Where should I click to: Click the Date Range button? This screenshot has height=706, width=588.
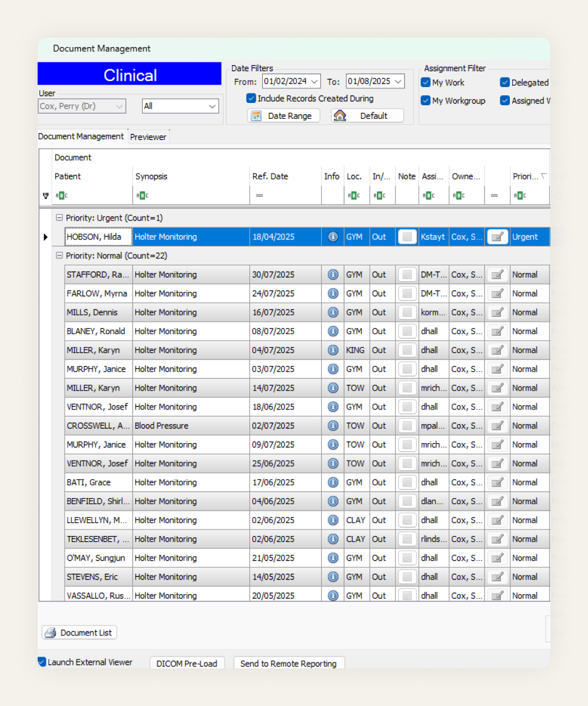(283, 116)
